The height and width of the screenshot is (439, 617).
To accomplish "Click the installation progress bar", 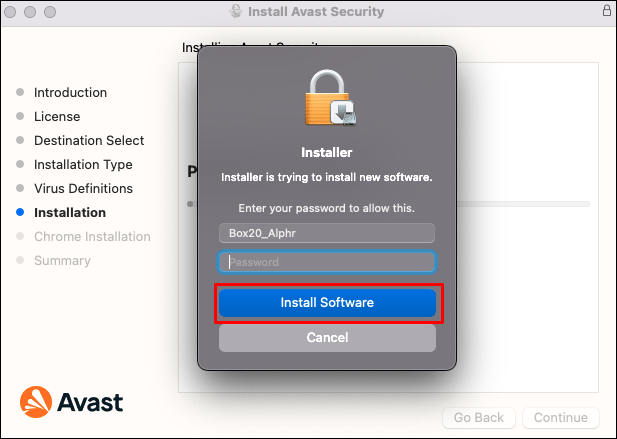I will [x=520, y=204].
